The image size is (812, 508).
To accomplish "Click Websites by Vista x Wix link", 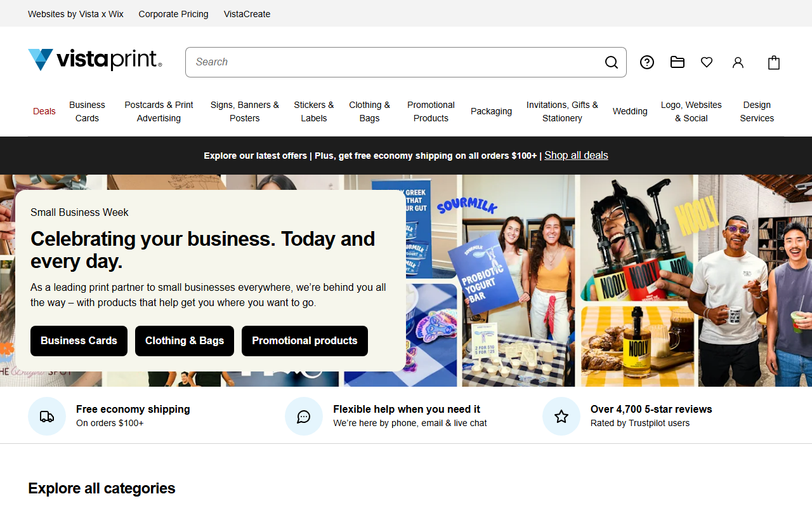I will 75,14.
